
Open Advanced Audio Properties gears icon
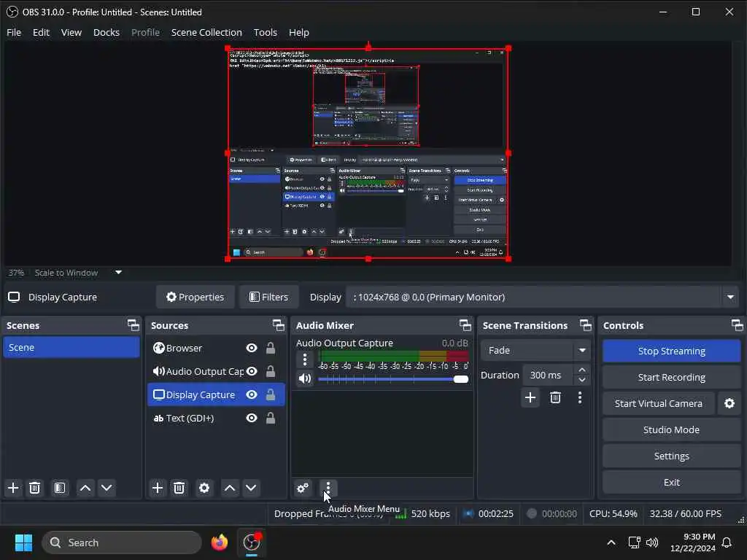(303, 488)
